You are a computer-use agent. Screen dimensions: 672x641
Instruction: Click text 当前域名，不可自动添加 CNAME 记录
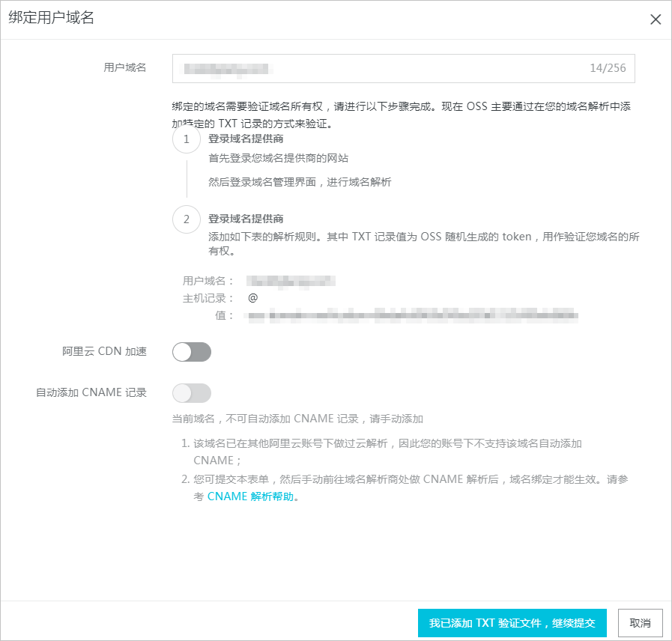tap(265, 419)
